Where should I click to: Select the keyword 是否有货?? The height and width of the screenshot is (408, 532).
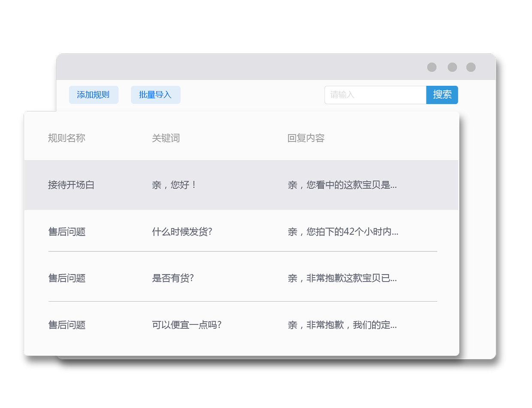(x=173, y=278)
